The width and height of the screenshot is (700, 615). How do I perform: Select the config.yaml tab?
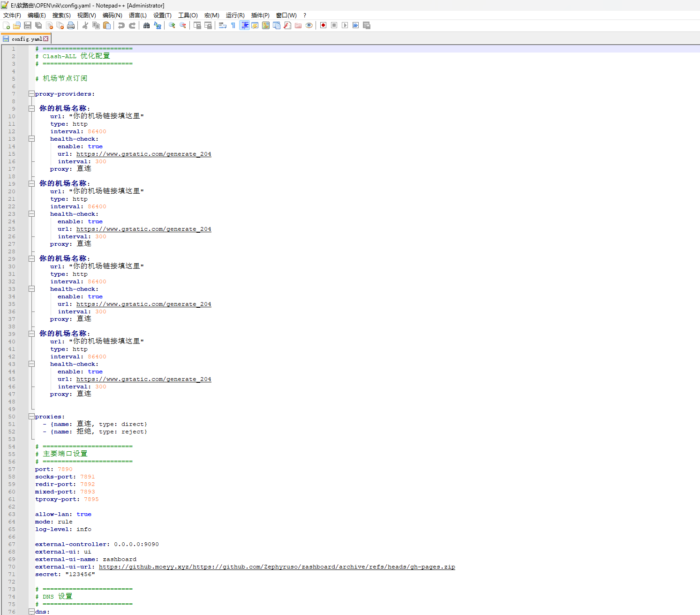pos(26,39)
